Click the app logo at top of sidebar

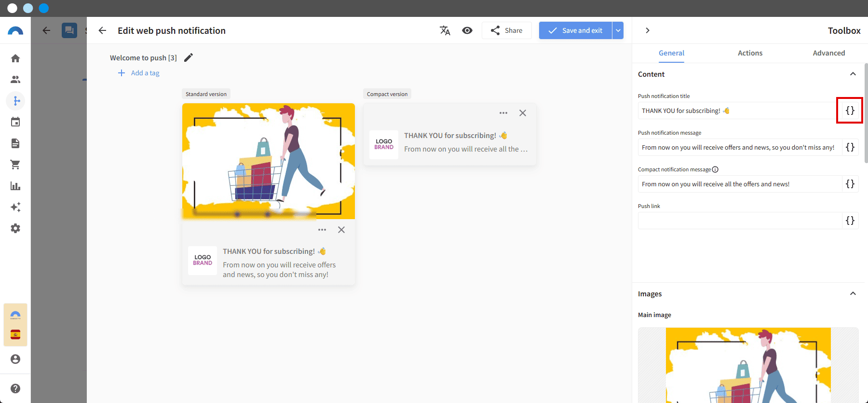pos(15,30)
